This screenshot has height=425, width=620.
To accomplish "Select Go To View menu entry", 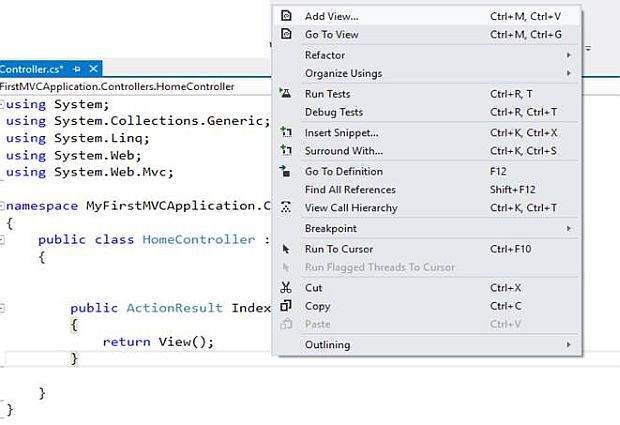I will (427, 34).
